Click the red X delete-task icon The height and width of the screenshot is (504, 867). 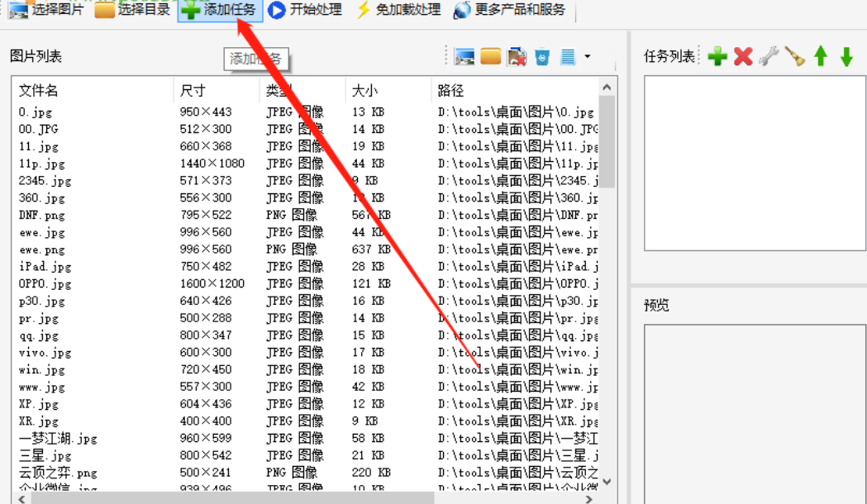pos(743,56)
